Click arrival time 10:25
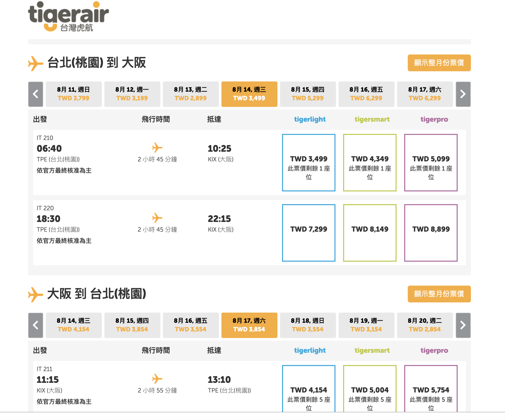The width and height of the screenshot is (505, 420). click(219, 148)
